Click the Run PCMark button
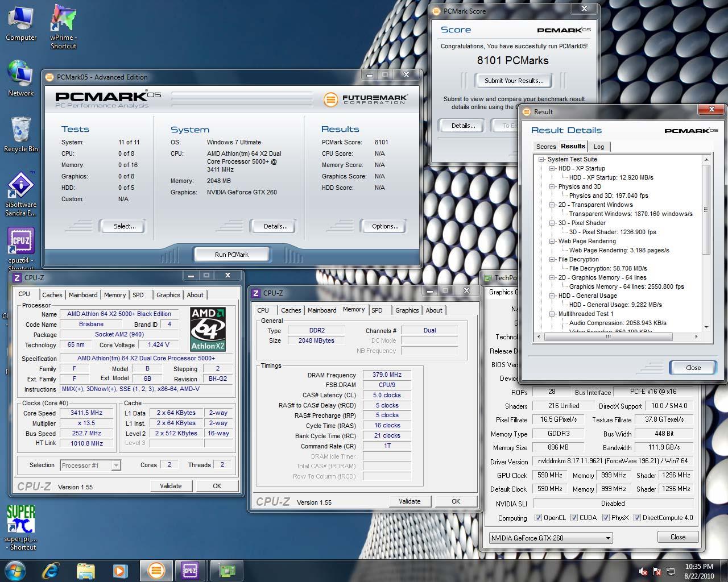Viewport: 728px width, 582px height. [231, 255]
